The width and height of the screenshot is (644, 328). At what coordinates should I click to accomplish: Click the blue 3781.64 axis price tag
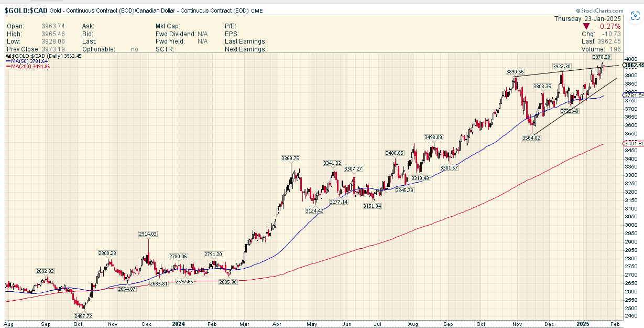634,95
